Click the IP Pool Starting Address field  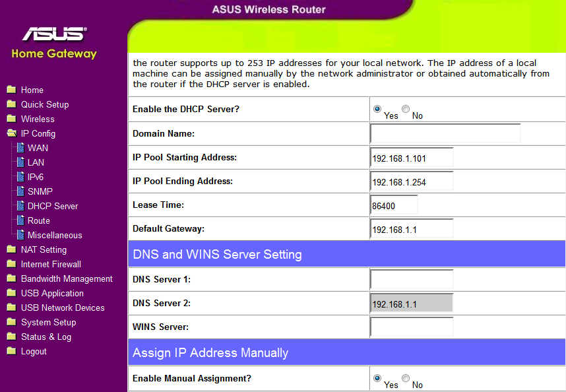(412, 158)
